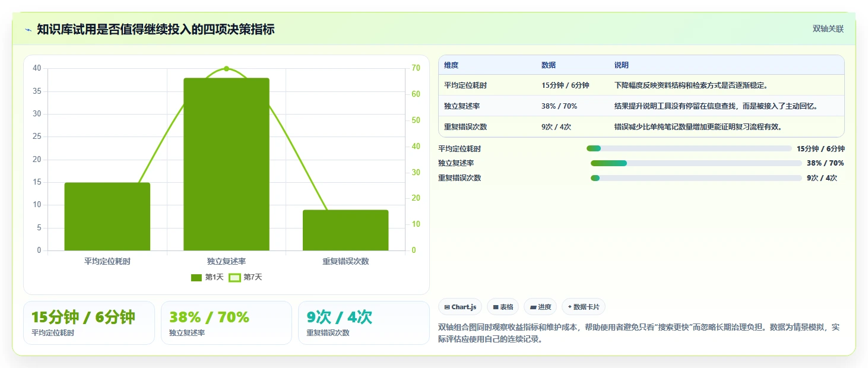
Task: Click the 平均定位耗时 bar in chart
Action: coord(107,217)
